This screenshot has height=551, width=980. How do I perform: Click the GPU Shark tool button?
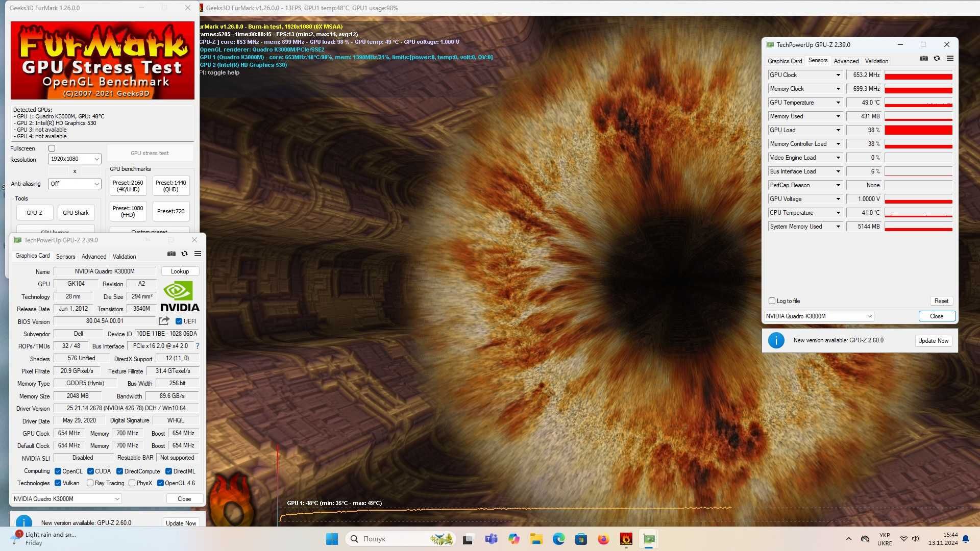[76, 213]
